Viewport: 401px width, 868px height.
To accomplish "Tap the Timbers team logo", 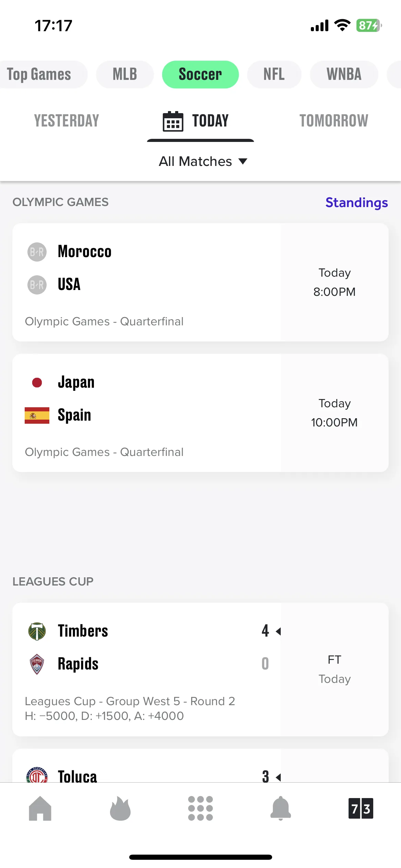I will click(37, 631).
